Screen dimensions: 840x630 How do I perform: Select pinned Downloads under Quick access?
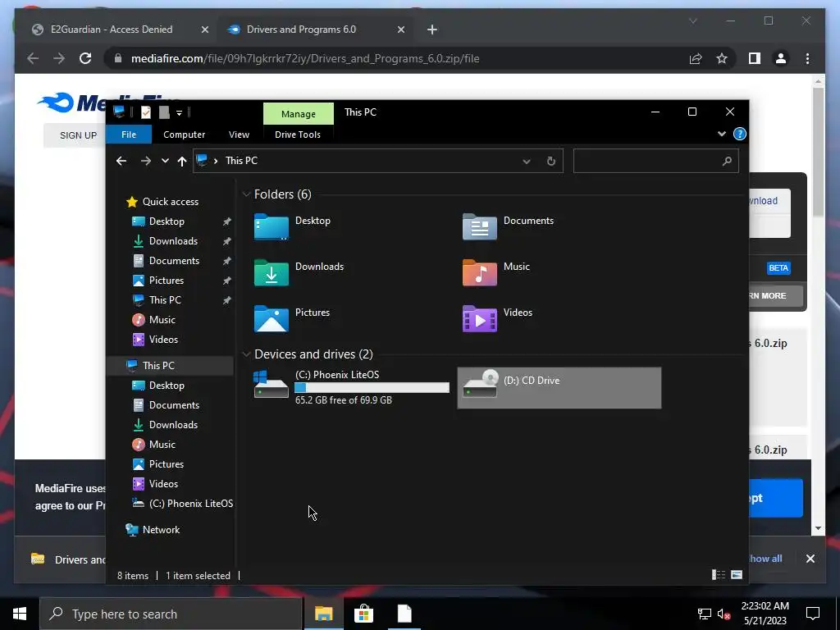point(173,241)
